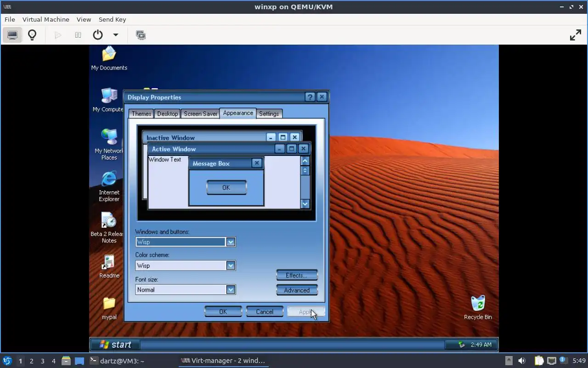Image resolution: width=588 pixels, height=368 pixels.
Task: Click the Display Properties help question button
Action: [x=310, y=97]
